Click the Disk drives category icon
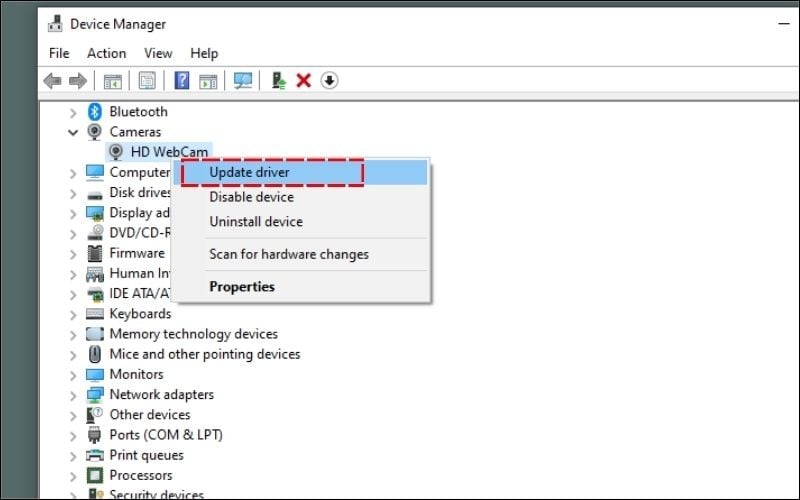This screenshot has height=500, width=800. [x=95, y=194]
